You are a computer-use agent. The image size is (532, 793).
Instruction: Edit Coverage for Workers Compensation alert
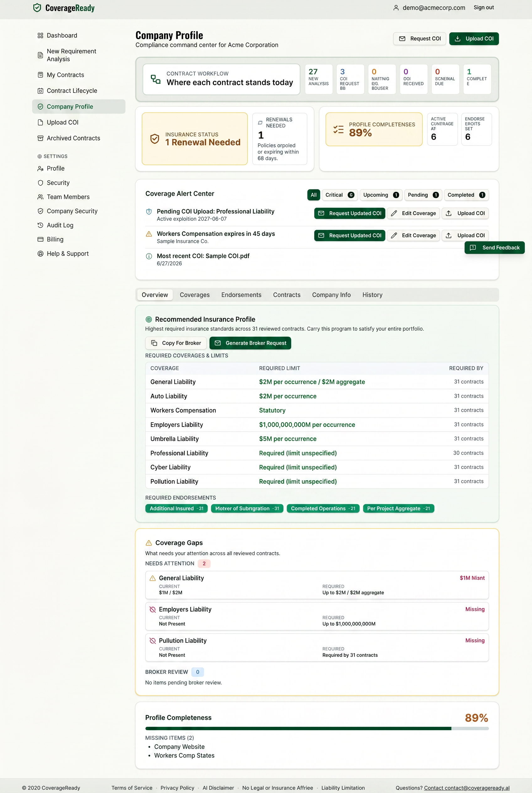413,236
